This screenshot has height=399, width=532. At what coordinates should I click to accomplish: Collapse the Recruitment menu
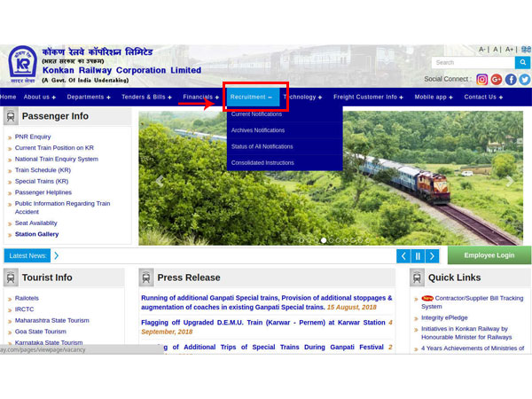(253, 97)
